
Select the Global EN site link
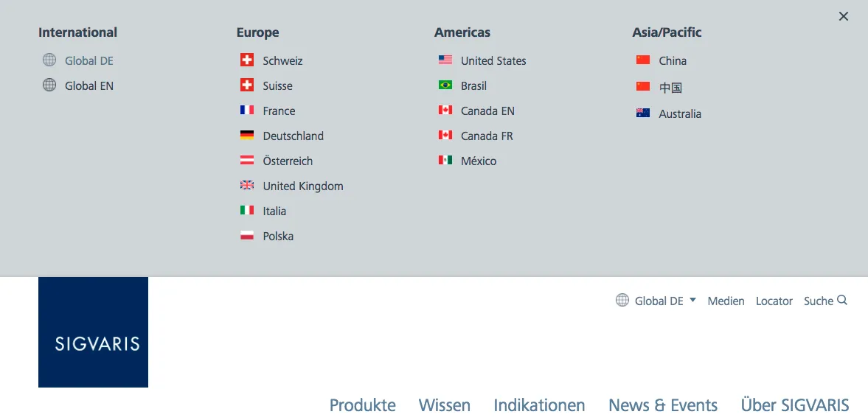(89, 85)
